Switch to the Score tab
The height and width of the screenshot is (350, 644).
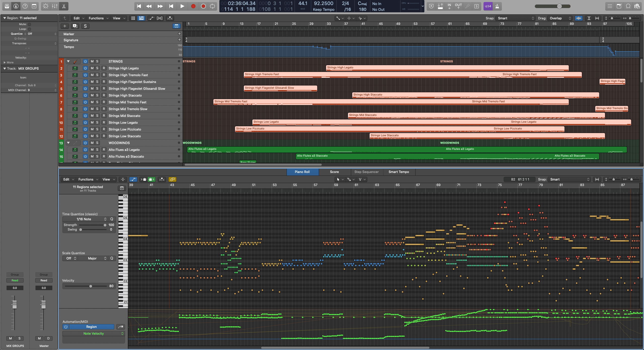(x=335, y=172)
